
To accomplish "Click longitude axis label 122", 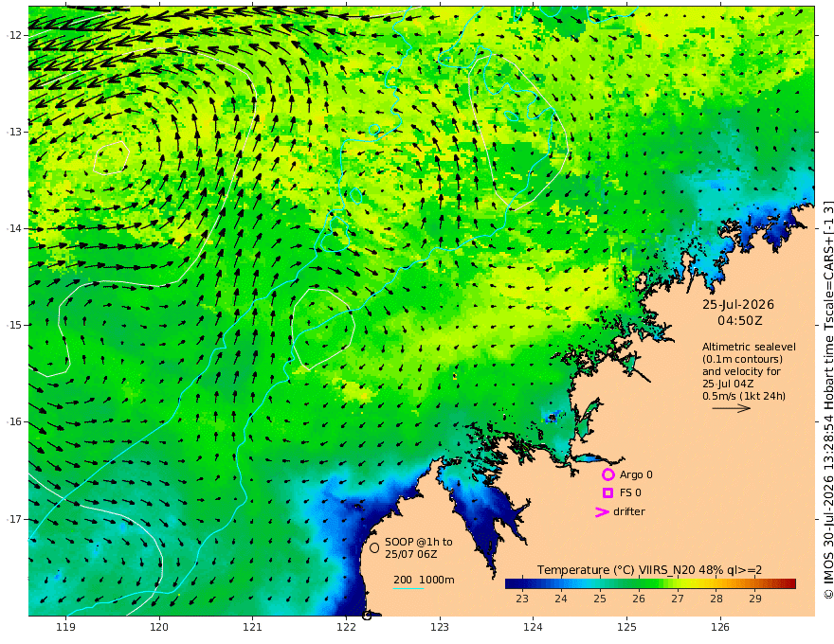I will 346,628.
